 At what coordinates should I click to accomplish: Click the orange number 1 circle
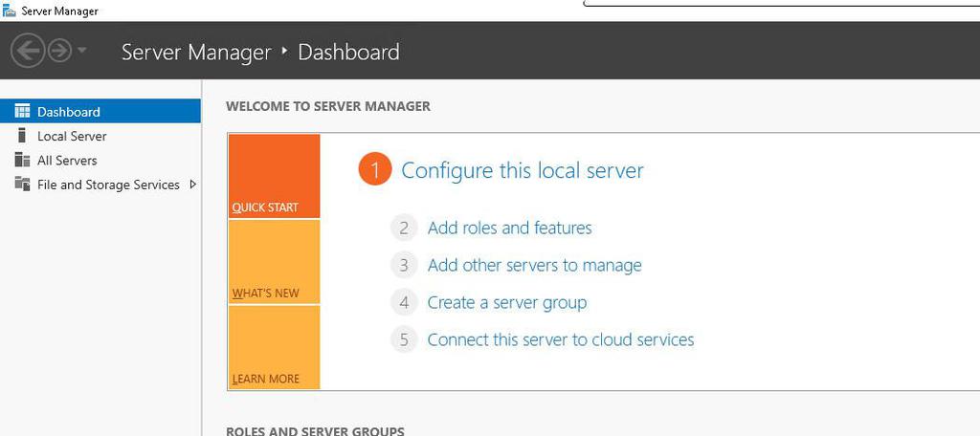[375, 171]
